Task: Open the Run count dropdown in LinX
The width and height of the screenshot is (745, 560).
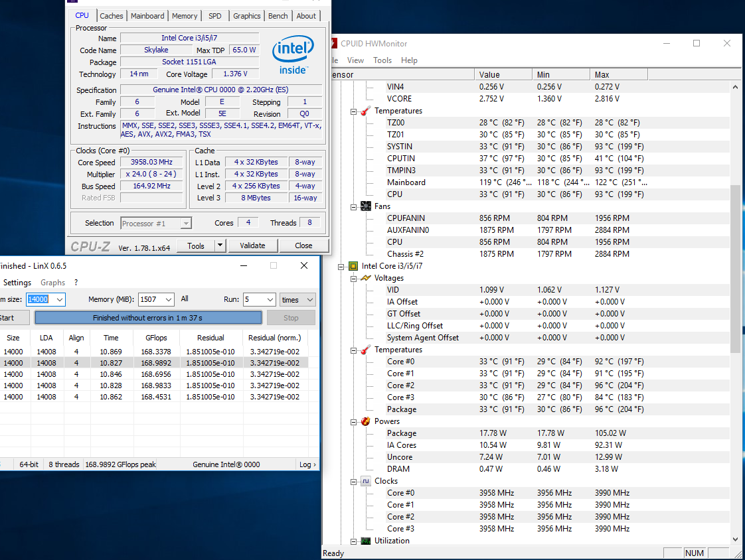Action: coord(270,299)
